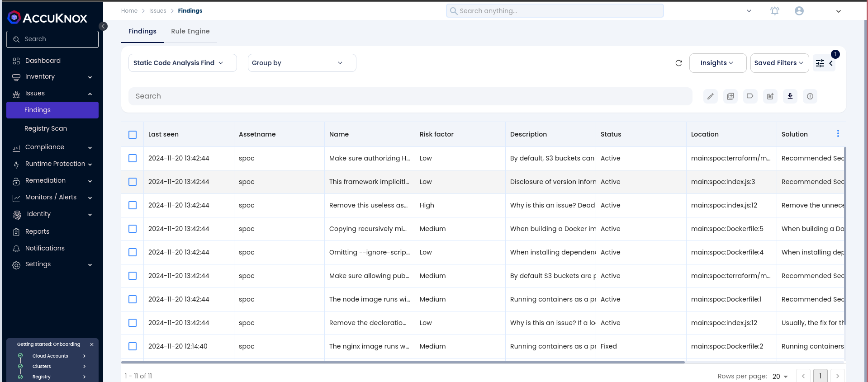Refresh the findings list
The width and height of the screenshot is (868, 382).
pos(678,63)
